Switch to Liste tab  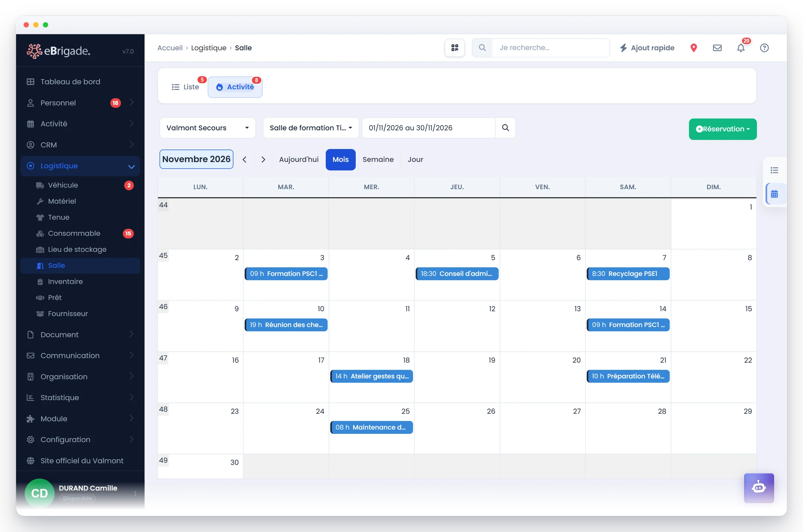tap(186, 87)
